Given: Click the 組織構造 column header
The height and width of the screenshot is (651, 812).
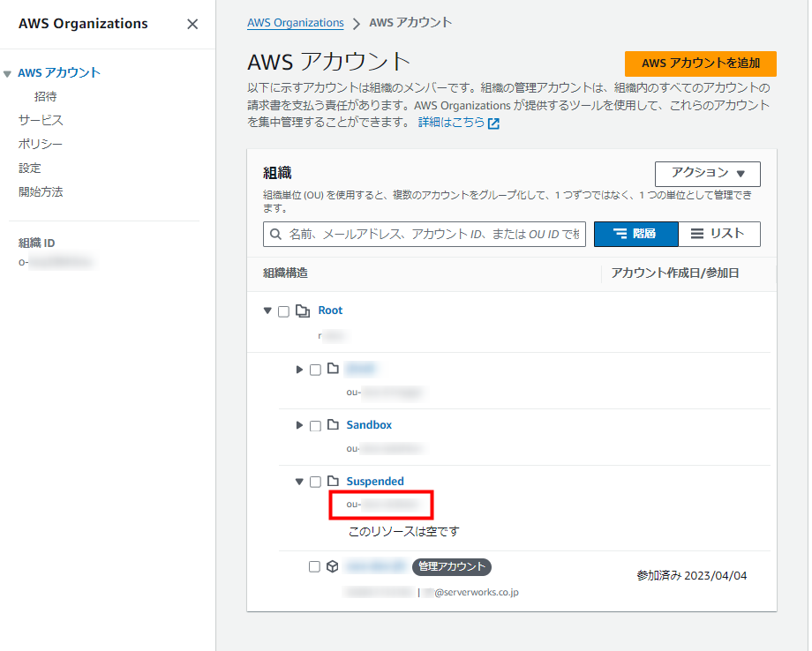Looking at the screenshot, I should pos(285,273).
